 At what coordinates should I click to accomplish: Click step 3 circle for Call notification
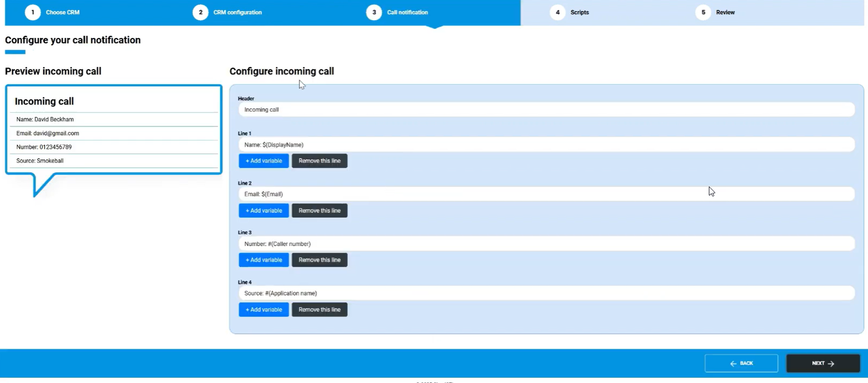(x=374, y=12)
